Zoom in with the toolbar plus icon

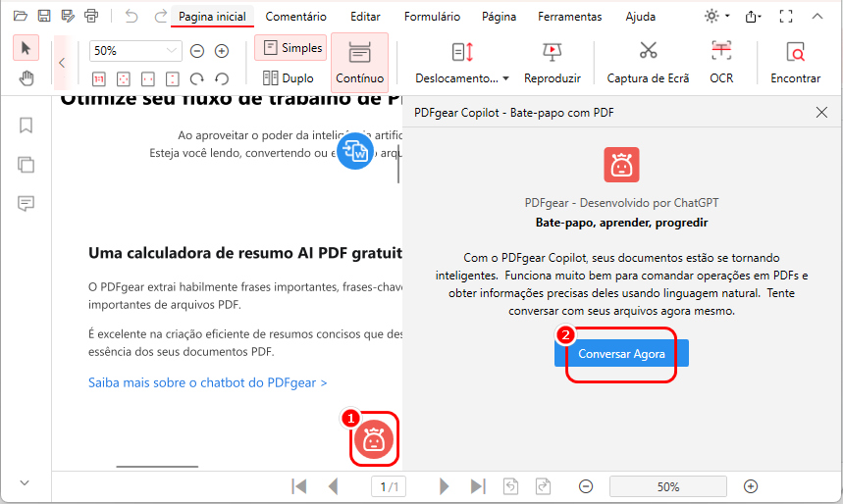(222, 51)
